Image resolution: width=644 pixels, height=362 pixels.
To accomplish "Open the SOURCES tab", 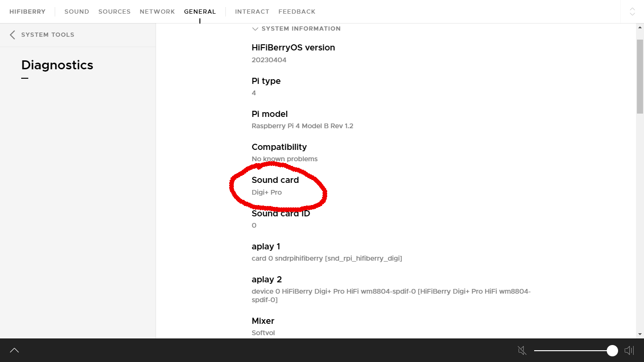I will 114,11.
